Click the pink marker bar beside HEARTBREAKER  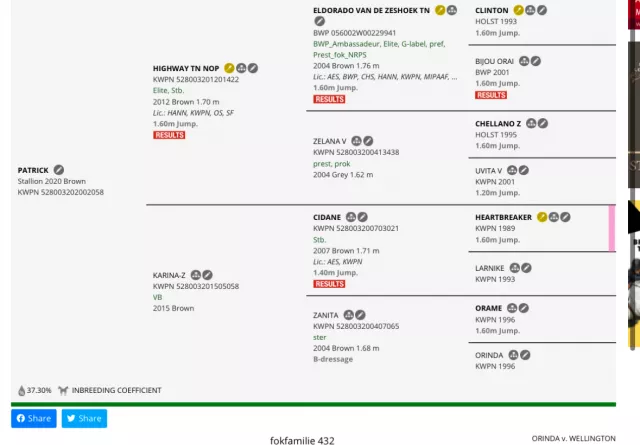point(612,229)
